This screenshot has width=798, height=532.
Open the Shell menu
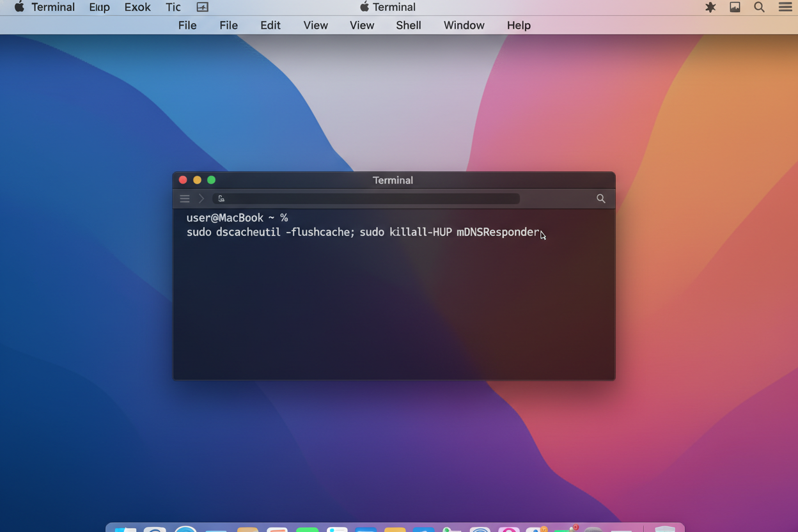pyautogui.click(x=408, y=26)
